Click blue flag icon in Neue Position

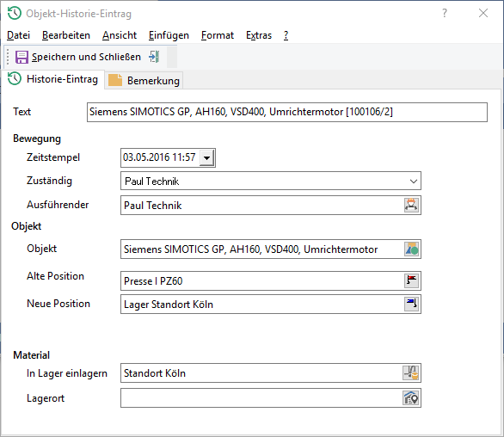[411, 304]
